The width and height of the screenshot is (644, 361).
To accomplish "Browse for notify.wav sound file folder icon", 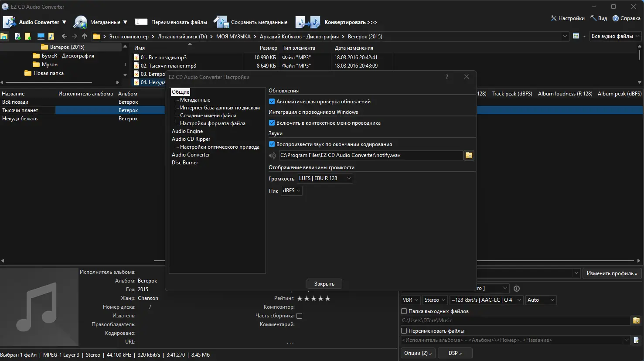I will click(469, 155).
